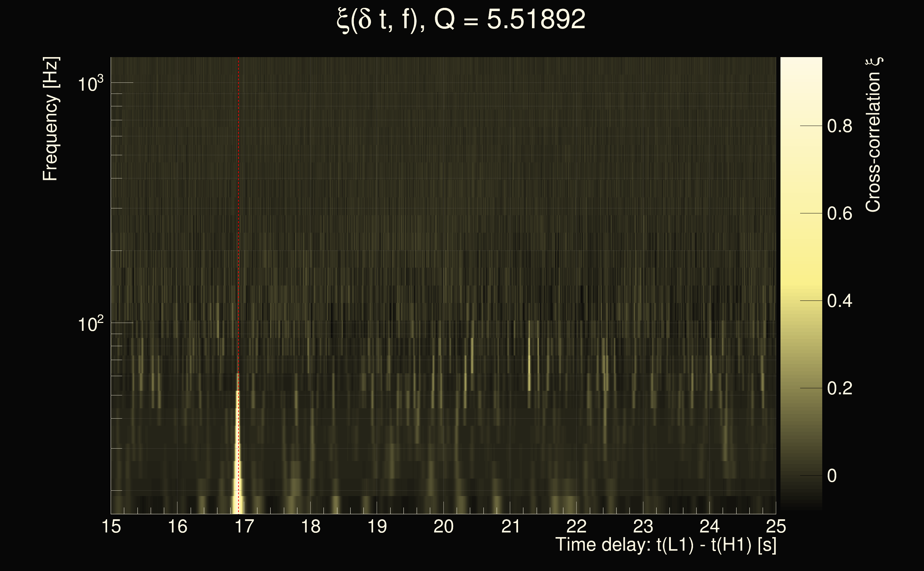
Task: Click the 10² frequency axis tick label
Action: click(x=90, y=324)
